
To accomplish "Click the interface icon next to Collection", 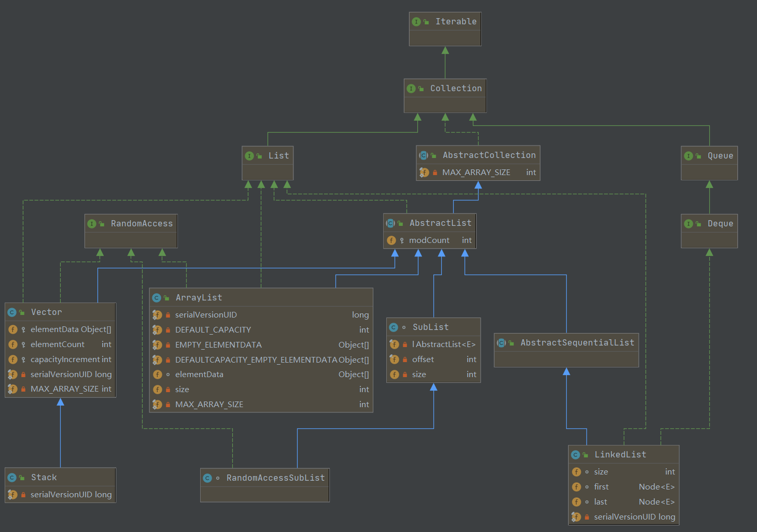I will click(411, 89).
